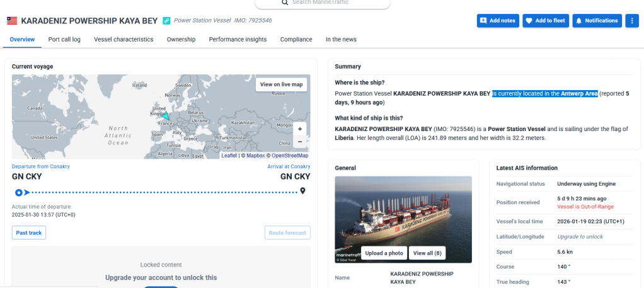
Task: Click the Liberia flag icon
Action: [12, 21]
